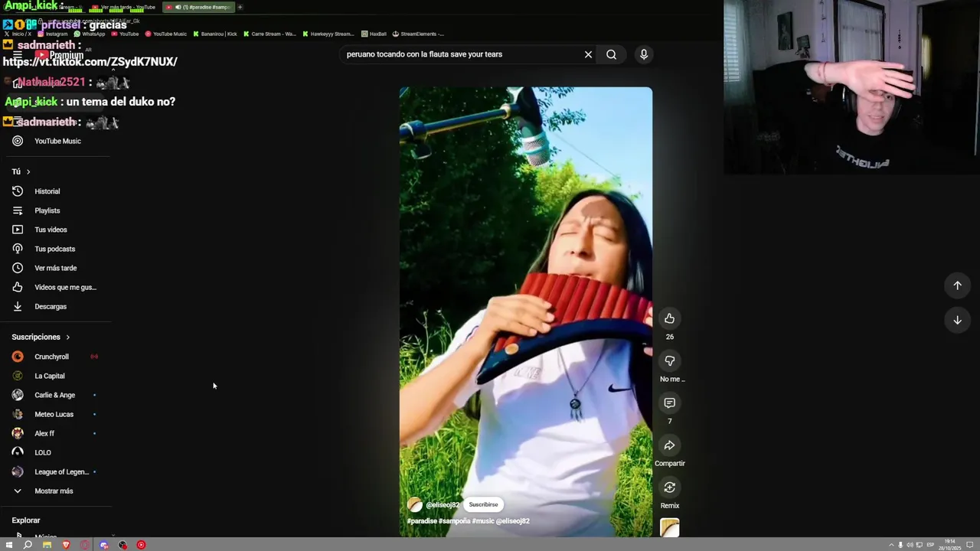Open the taskbar clock showing 19:14

[x=950, y=545]
